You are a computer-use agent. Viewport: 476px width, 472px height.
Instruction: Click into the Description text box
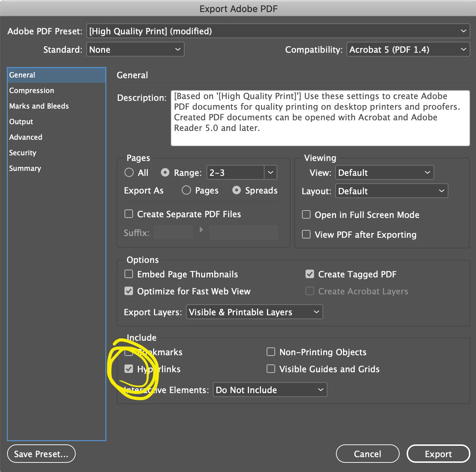click(x=320, y=118)
